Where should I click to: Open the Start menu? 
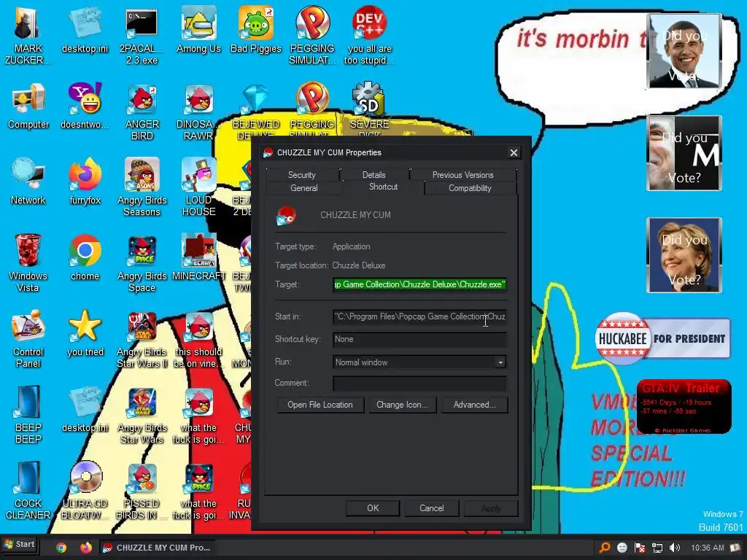[x=19, y=544]
